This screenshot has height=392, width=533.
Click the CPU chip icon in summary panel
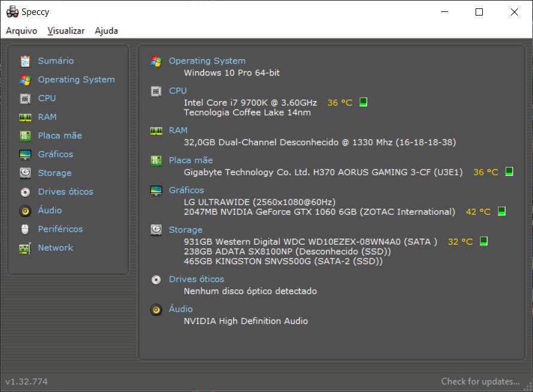click(x=156, y=91)
